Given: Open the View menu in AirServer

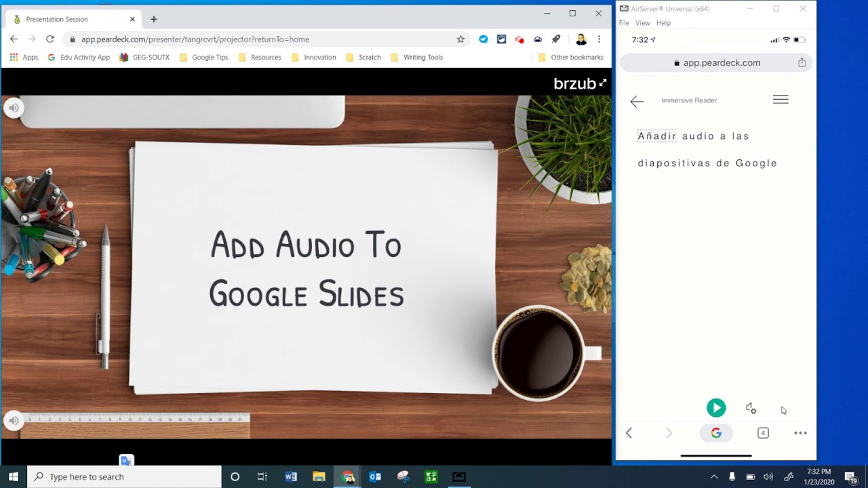Looking at the screenshot, I should click(x=643, y=23).
